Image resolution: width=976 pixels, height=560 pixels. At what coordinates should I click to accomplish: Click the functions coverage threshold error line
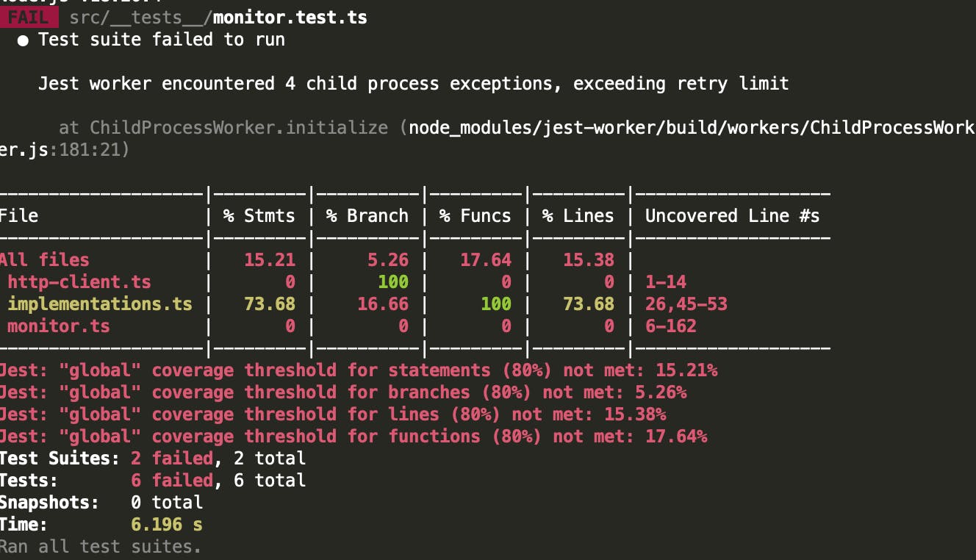[x=354, y=437]
